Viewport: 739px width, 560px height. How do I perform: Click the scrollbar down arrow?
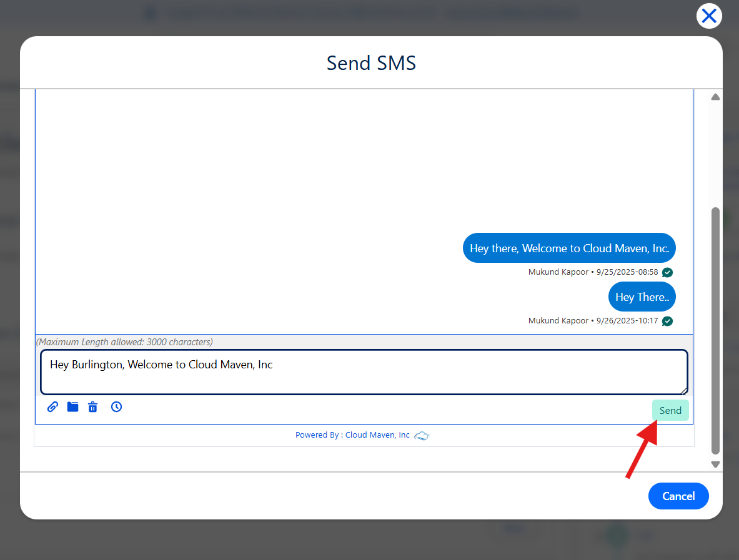tap(715, 464)
